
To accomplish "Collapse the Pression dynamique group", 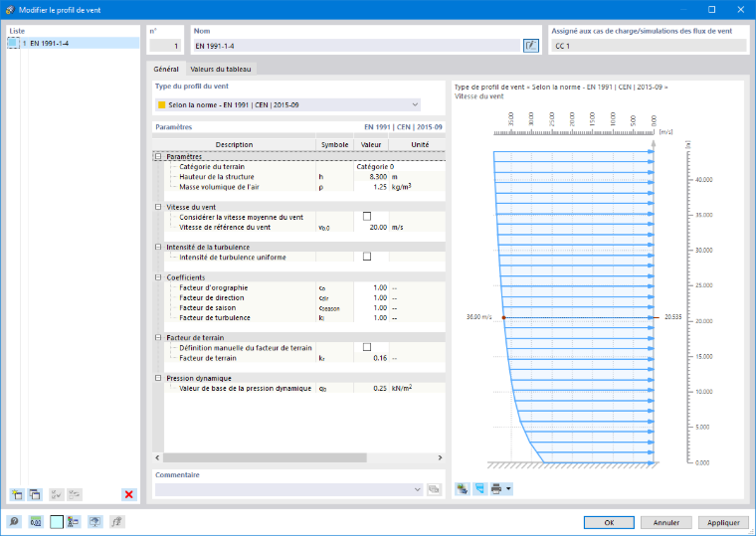I will (x=158, y=378).
